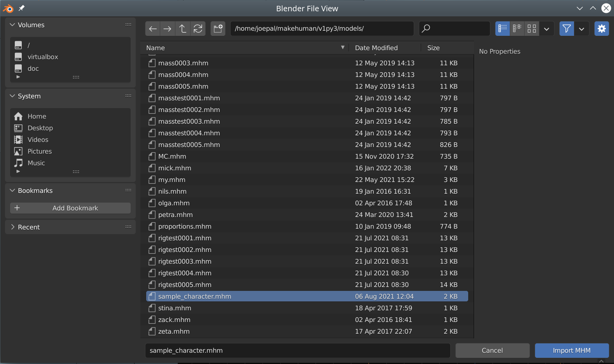
Task: Go forward to next folder
Action: (x=168, y=28)
